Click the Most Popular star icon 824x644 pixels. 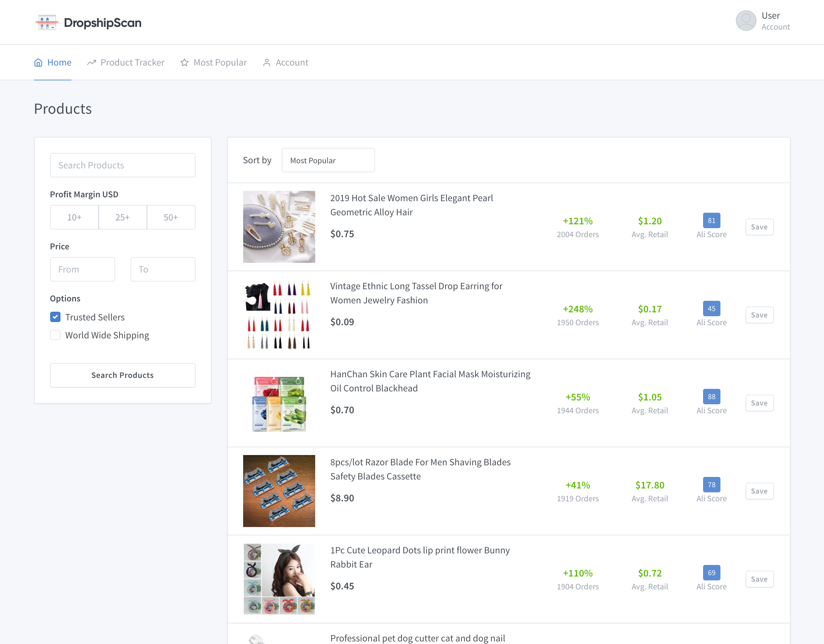click(184, 63)
